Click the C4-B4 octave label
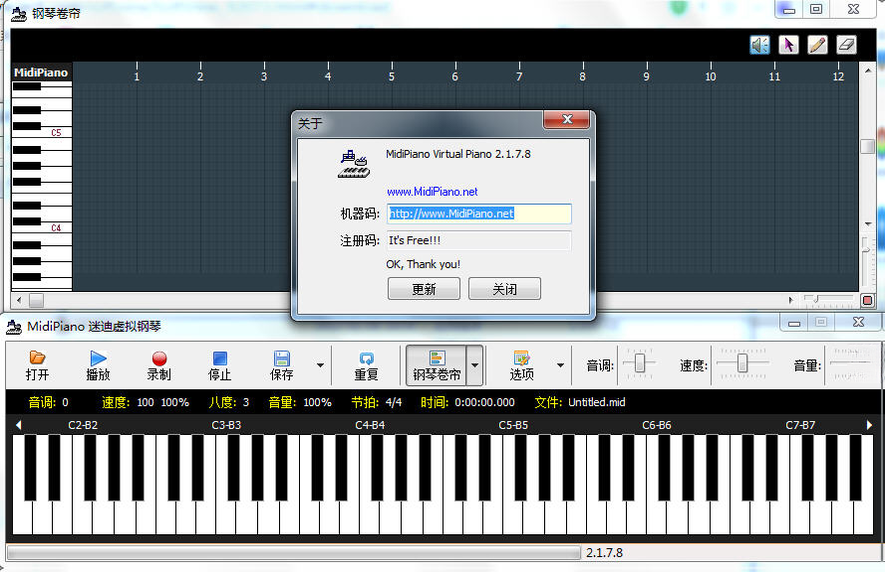 click(370, 425)
